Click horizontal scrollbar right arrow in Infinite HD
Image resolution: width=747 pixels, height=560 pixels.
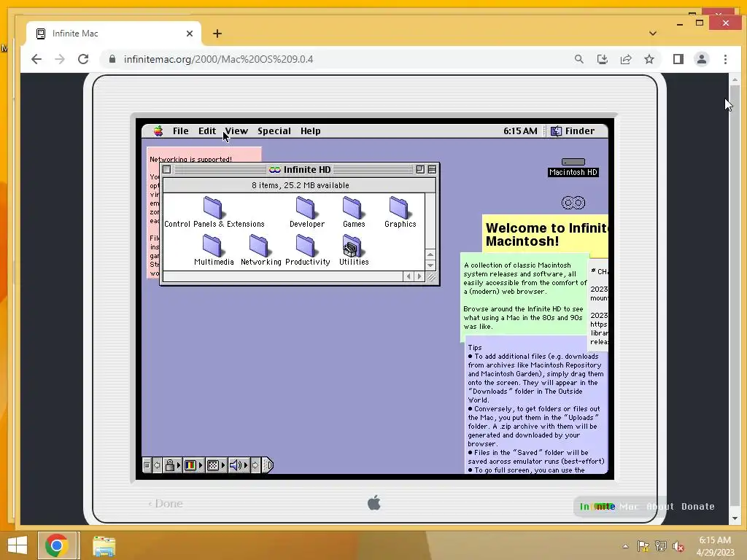pos(419,276)
